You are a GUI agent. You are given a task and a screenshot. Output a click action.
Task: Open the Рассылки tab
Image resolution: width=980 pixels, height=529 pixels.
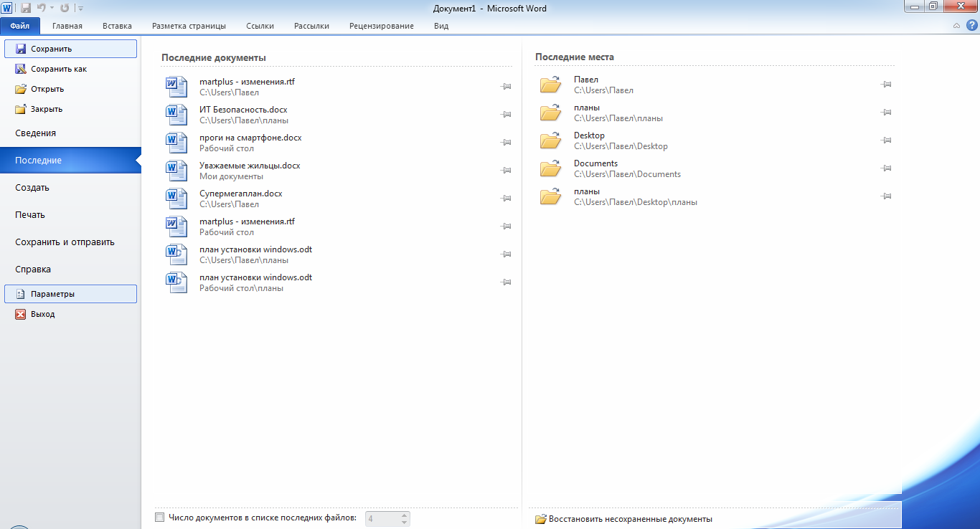311,26
